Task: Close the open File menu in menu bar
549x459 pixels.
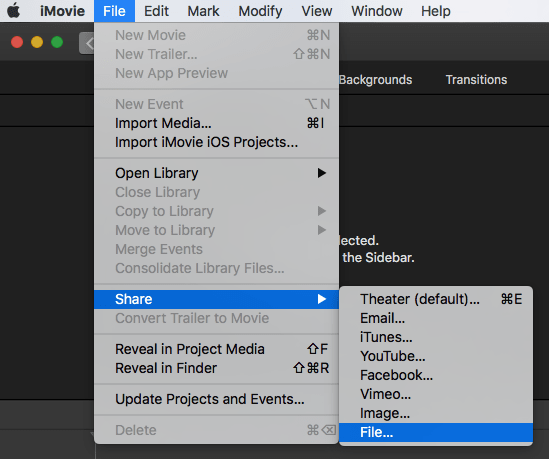Action: [x=114, y=11]
